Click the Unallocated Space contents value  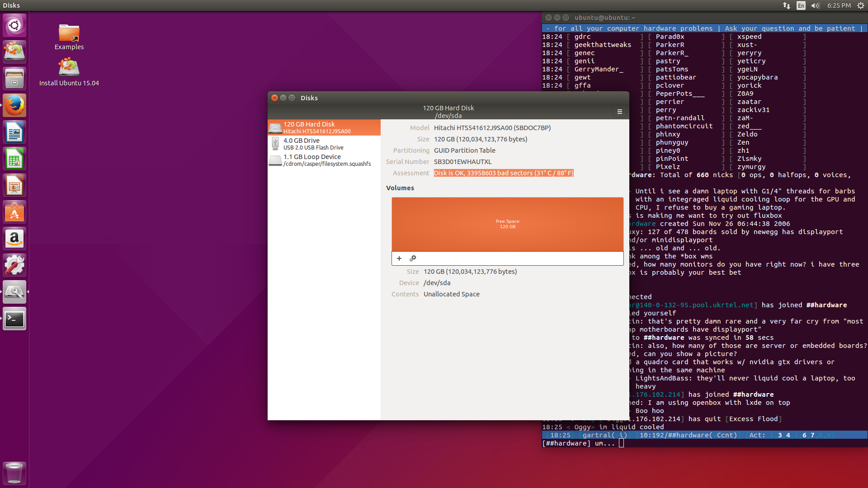tap(451, 294)
